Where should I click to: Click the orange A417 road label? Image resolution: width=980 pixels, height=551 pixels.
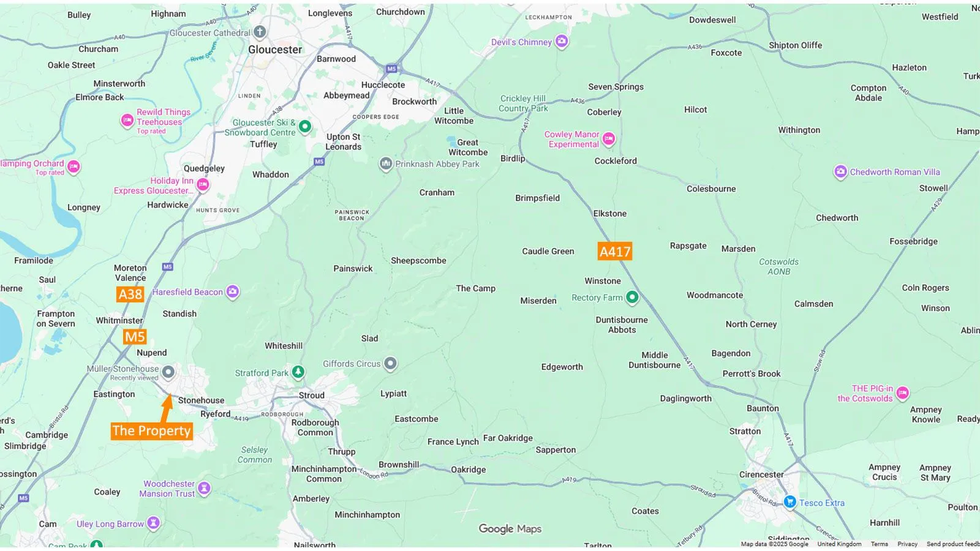(x=615, y=252)
